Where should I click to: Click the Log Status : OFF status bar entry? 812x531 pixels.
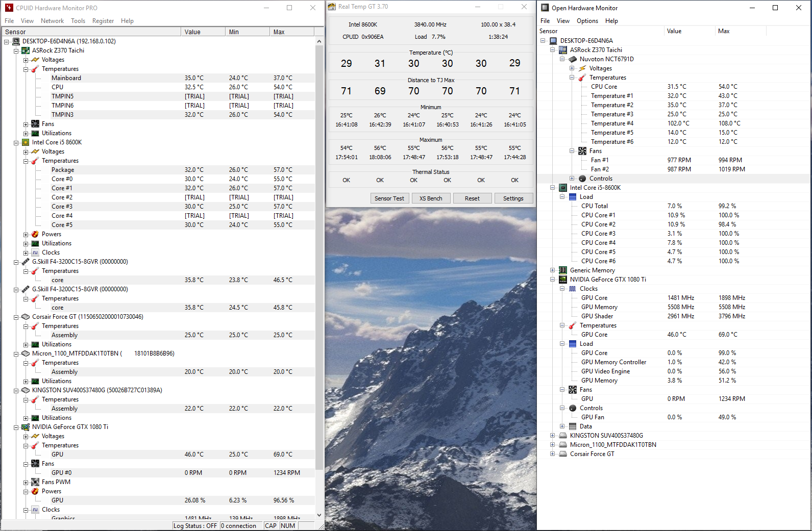[195, 526]
